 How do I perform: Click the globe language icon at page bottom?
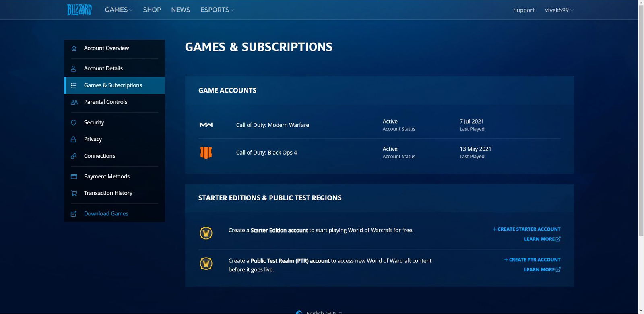click(x=299, y=312)
